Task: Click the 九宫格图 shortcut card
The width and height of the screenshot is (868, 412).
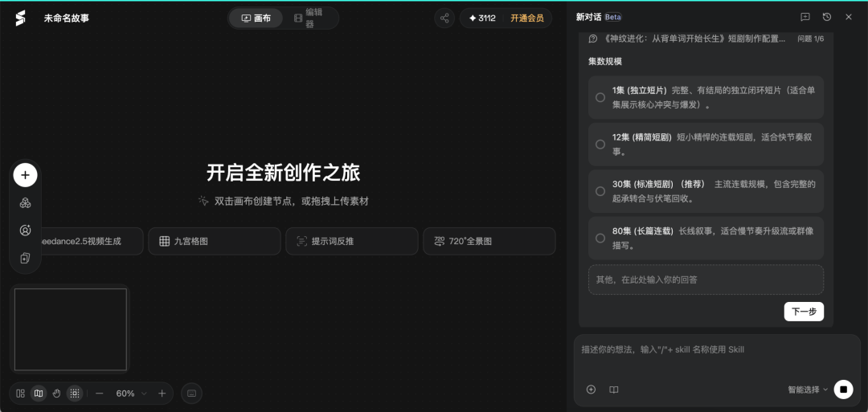Action: (215, 241)
